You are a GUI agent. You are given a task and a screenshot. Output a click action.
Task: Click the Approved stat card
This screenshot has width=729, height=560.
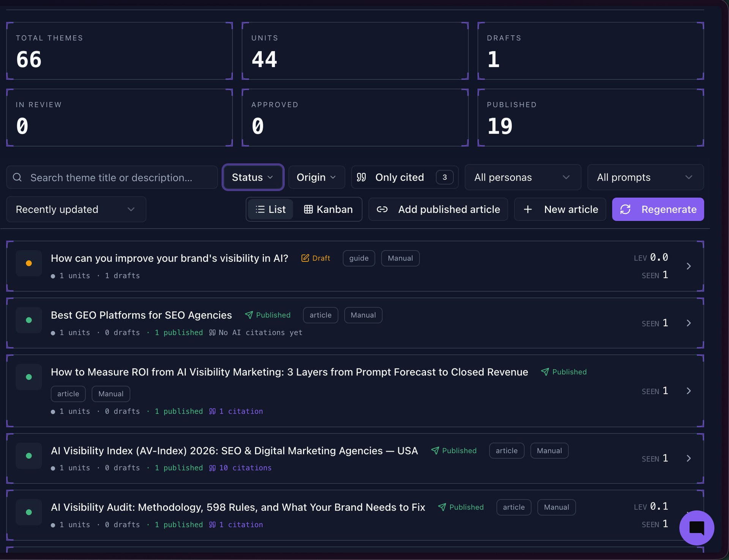coord(355,118)
